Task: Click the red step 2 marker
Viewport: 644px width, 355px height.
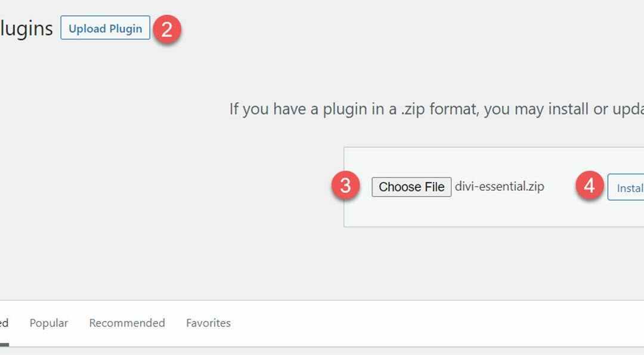Action: [x=167, y=29]
